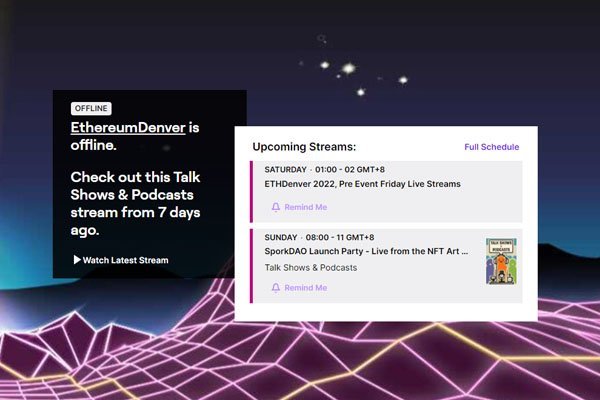Open the Talk Shows & Podcasts thumbnail
This screenshot has height=400, width=600.
click(x=501, y=261)
